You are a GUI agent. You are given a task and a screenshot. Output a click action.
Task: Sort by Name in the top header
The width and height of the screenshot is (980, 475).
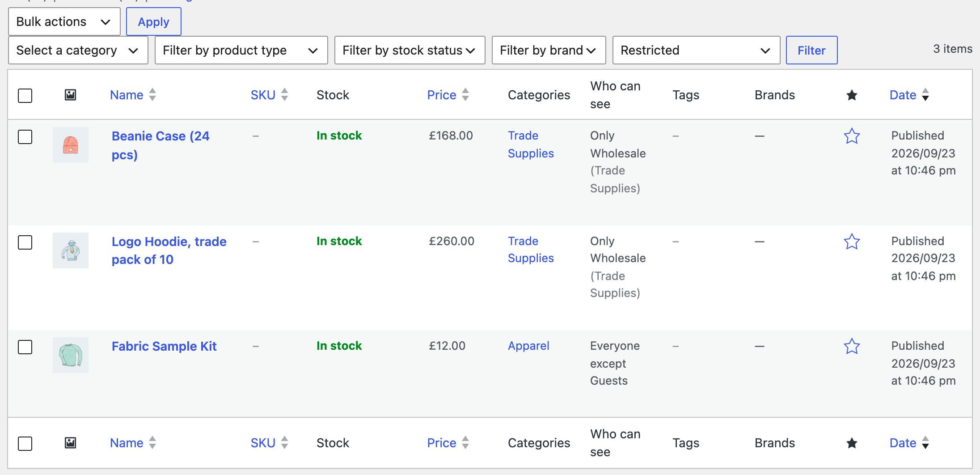click(133, 95)
